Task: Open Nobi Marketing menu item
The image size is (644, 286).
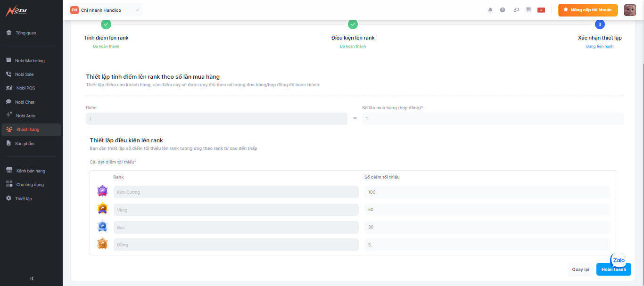Action: coord(30,61)
